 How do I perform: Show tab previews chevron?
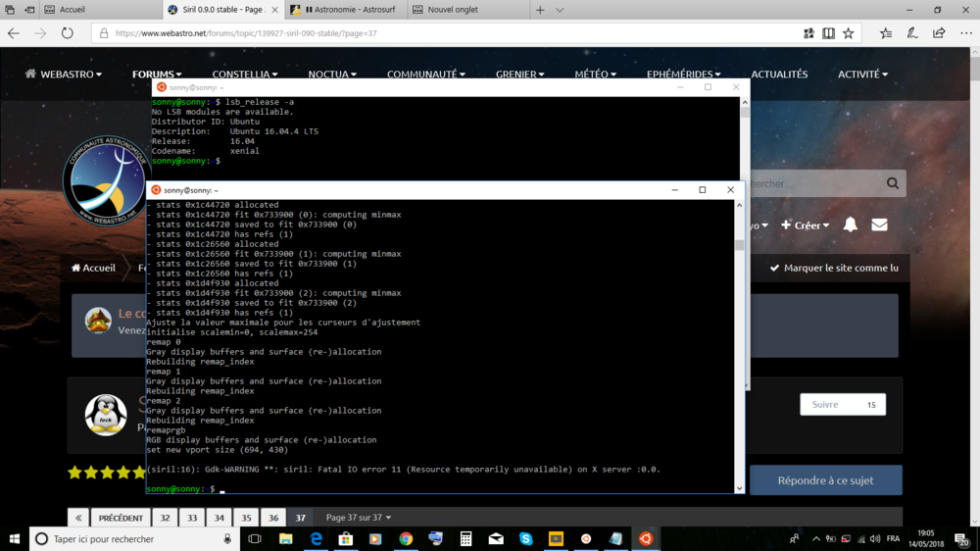560,10
